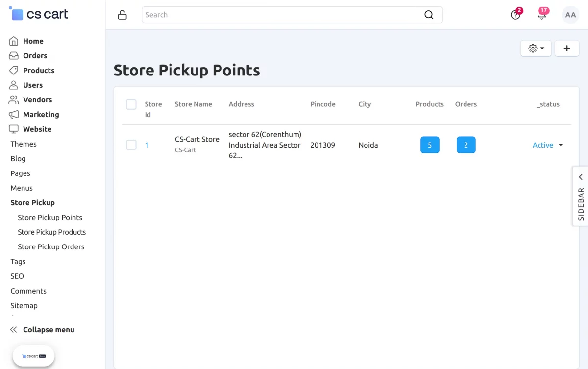Expand the SIDEBAR panel tab
588x369 pixels.
(581, 196)
